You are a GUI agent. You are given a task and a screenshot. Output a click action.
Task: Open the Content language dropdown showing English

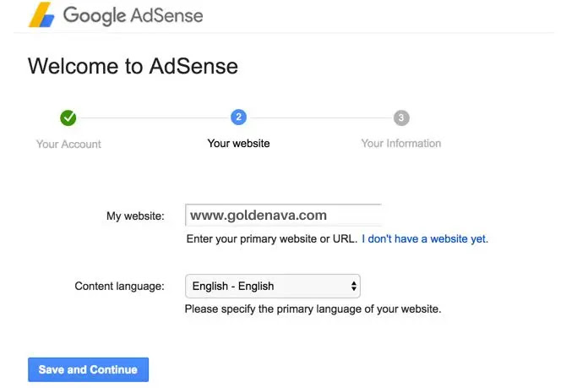coord(273,287)
